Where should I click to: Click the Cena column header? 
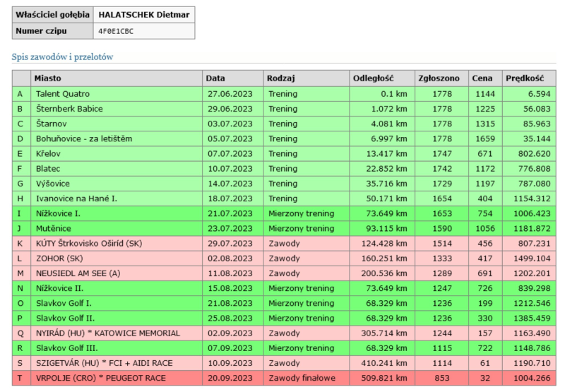tap(482, 79)
